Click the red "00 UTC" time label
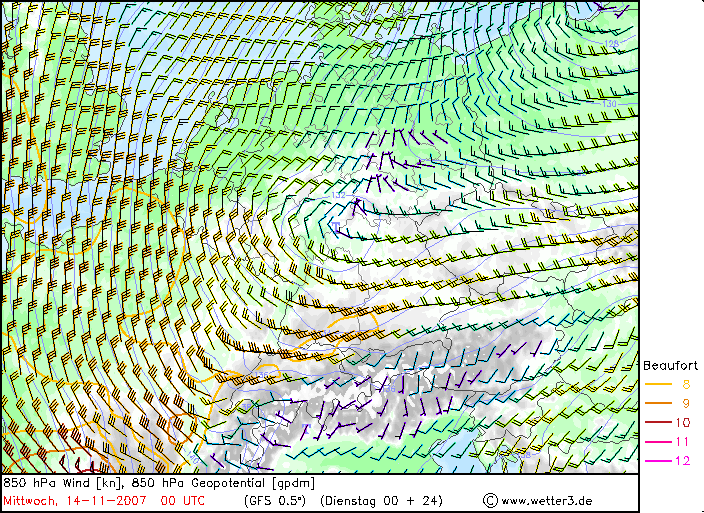Screen dimensions: 704x513 click(183, 500)
